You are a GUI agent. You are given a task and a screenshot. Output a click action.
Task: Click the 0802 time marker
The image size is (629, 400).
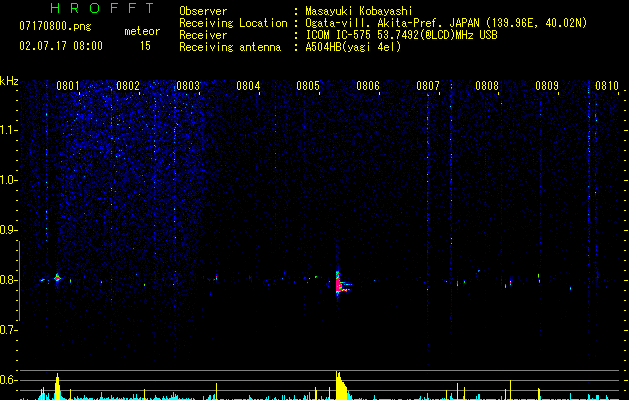[x=128, y=86]
